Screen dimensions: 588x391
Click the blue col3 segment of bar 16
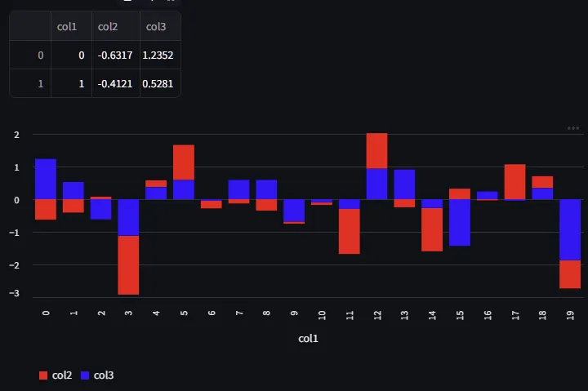pyautogui.click(x=487, y=195)
